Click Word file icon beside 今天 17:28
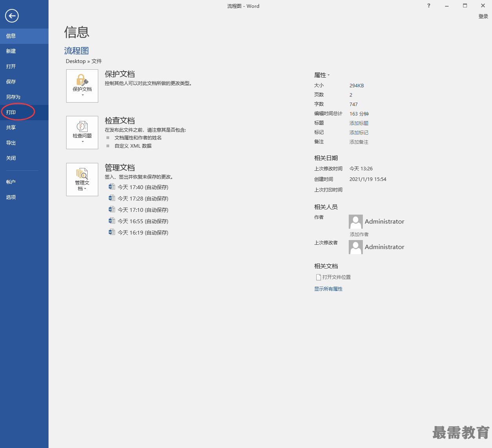This screenshot has height=448, width=492. click(x=112, y=198)
